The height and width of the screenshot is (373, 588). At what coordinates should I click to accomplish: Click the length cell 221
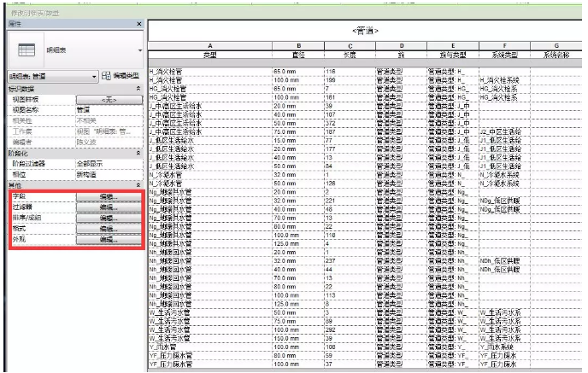350,201
